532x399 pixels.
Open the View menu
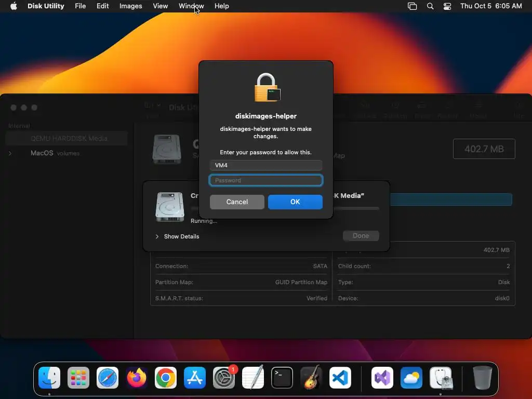pyautogui.click(x=160, y=6)
